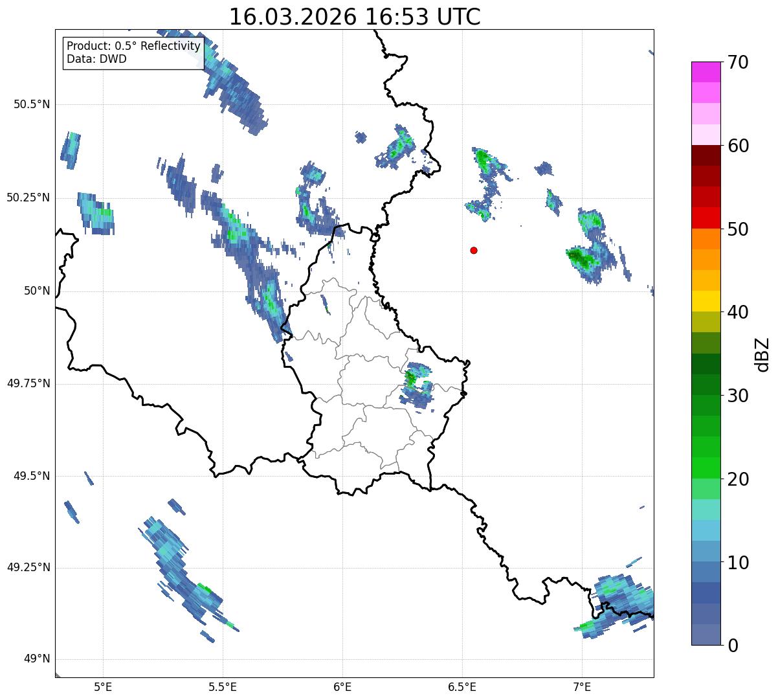
Task: Click the 'Data: DWD' text
Action: (96, 59)
